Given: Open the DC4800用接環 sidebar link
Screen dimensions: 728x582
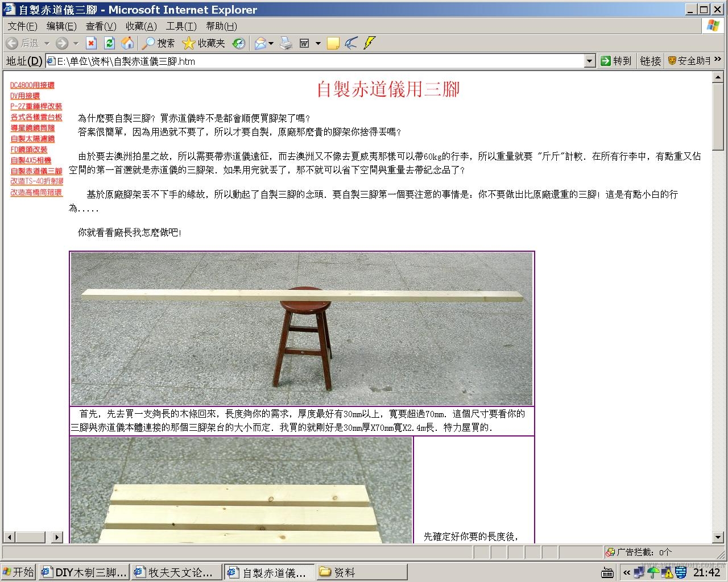Looking at the screenshot, I should click(32, 85).
